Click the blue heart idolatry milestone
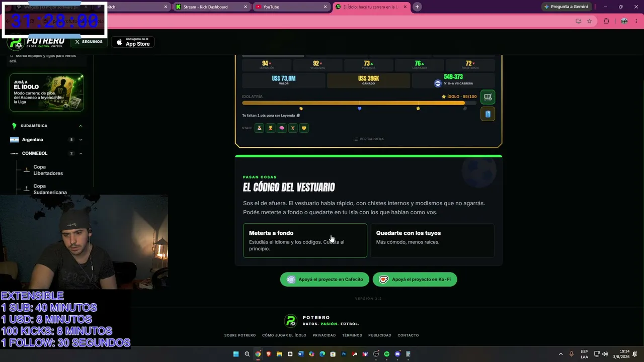This screenshot has height=362, width=644. coord(359,108)
